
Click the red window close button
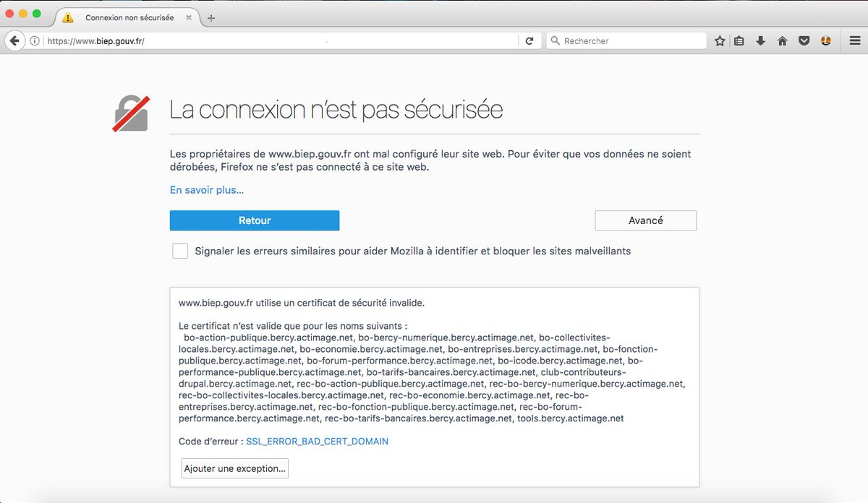9,14
